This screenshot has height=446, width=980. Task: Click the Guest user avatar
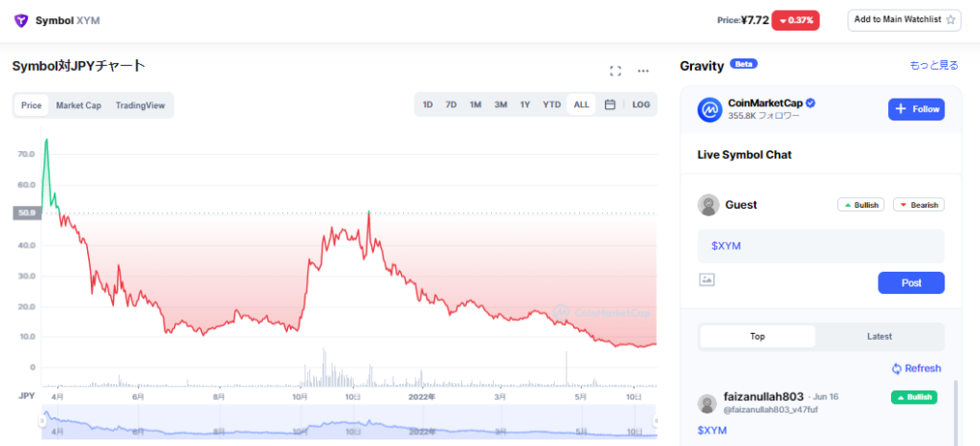(x=709, y=205)
